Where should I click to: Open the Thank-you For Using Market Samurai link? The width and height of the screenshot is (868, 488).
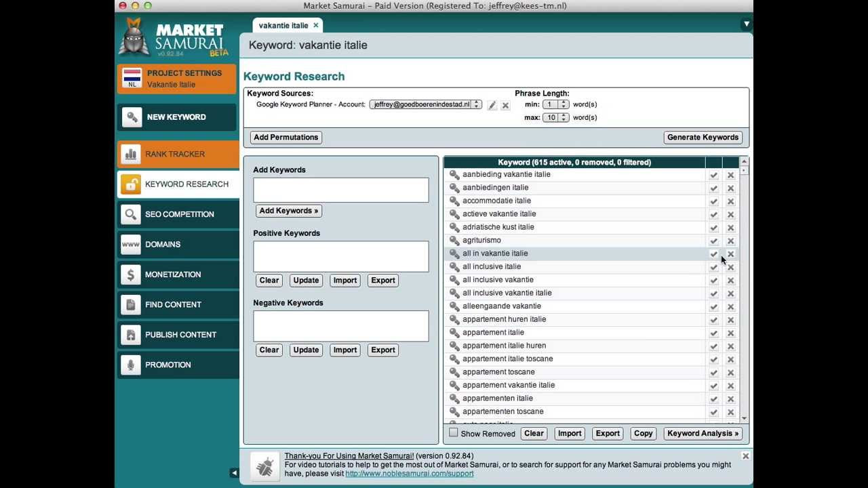349,456
